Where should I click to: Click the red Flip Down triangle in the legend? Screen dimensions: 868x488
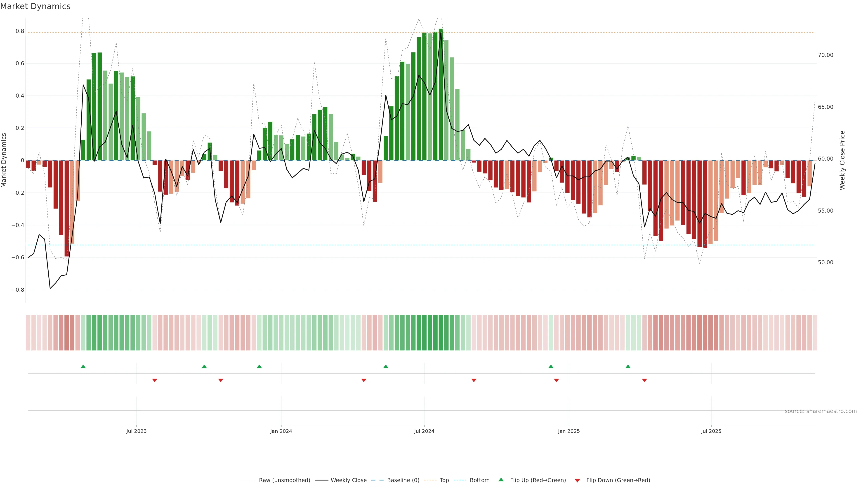pyautogui.click(x=577, y=481)
